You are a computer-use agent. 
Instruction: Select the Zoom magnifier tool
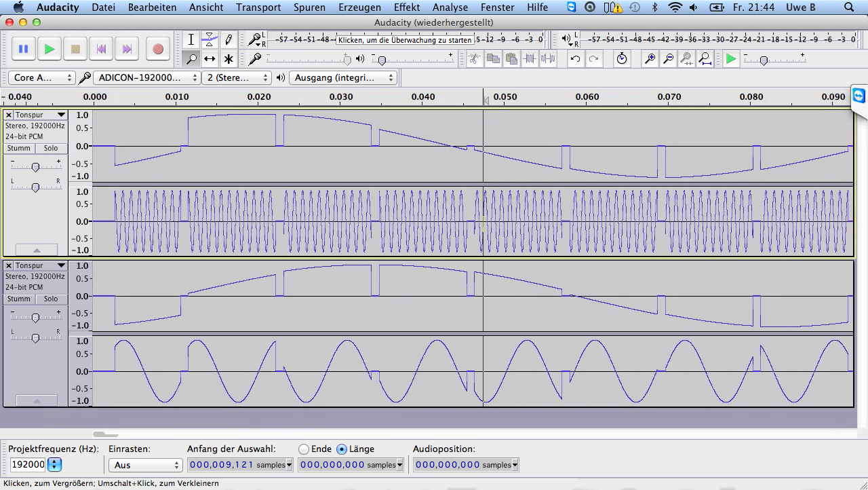coord(192,58)
